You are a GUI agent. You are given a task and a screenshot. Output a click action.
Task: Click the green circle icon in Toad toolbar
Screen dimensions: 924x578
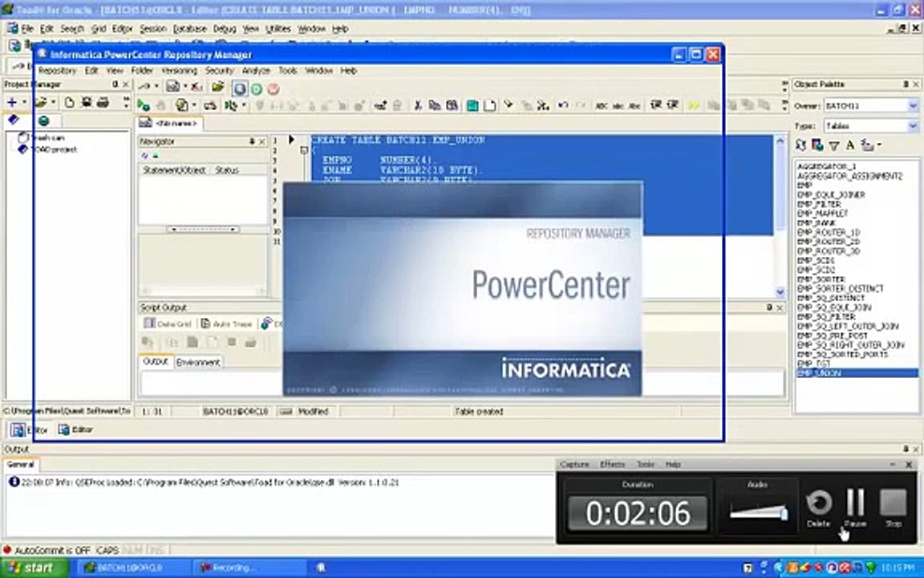click(257, 89)
